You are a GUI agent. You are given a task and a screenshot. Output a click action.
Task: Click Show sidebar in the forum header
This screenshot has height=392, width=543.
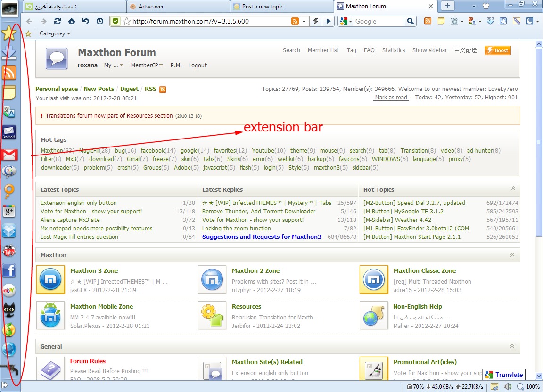click(429, 50)
